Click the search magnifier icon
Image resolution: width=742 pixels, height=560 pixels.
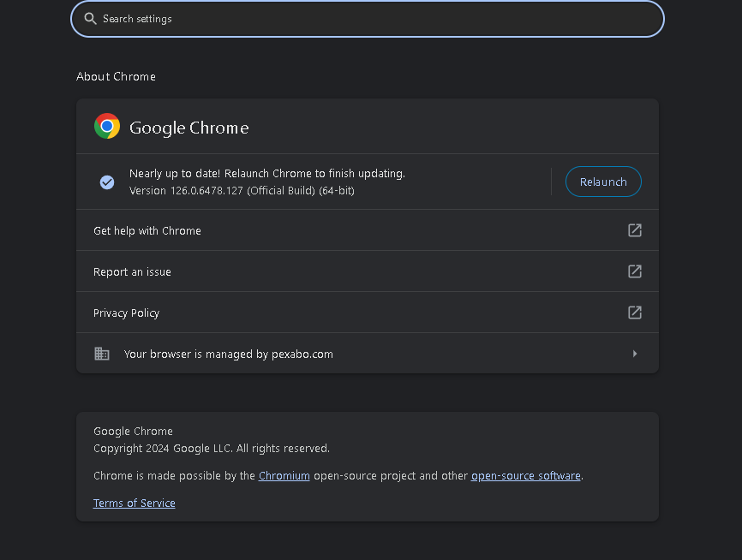[90, 19]
